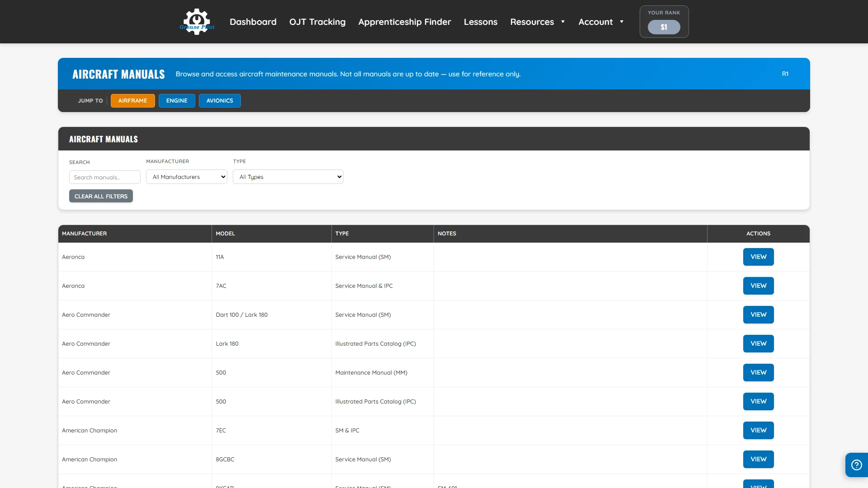Go to Dashboard
Image resolution: width=868 pixels, height=488 pixels.
pos(253,22)
